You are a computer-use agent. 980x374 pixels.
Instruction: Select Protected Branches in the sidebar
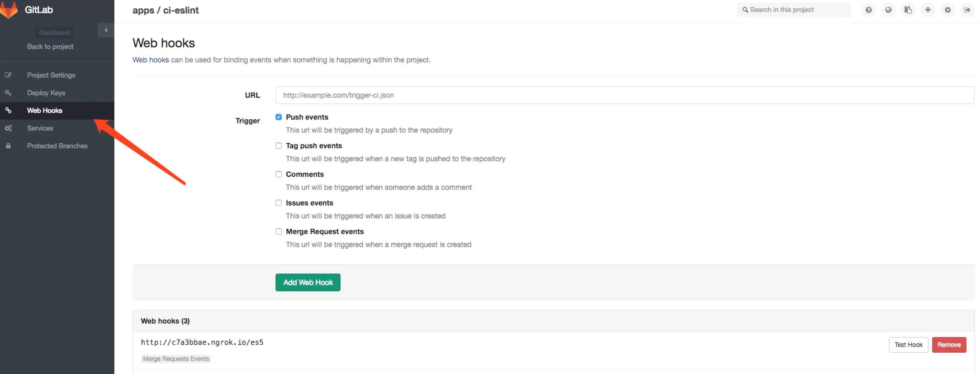57,146
